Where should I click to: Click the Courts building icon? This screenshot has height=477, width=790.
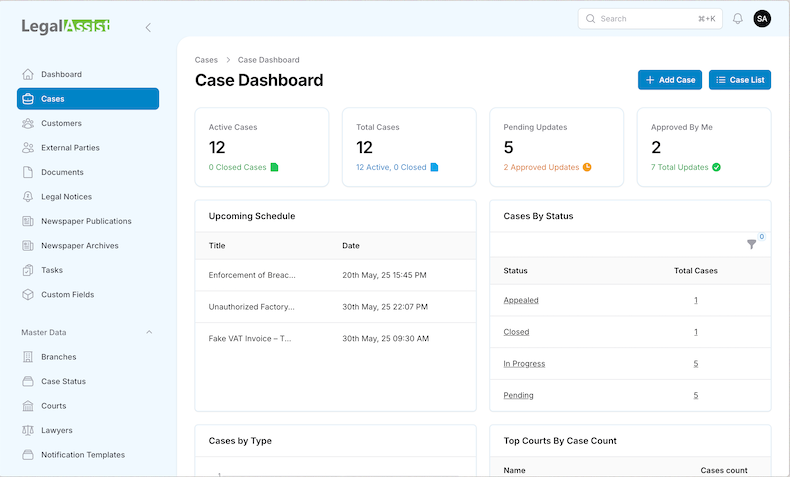pos(28,405)
